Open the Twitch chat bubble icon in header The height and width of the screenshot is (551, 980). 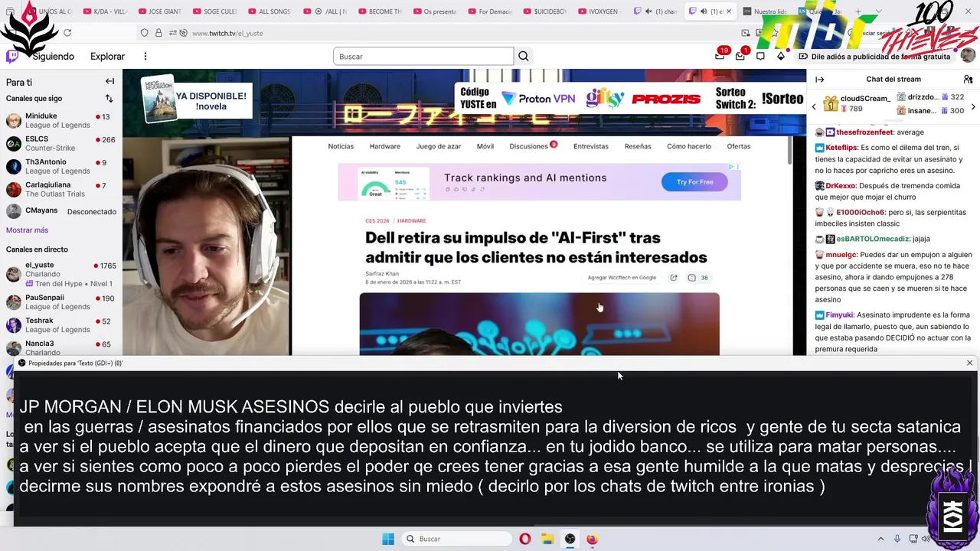(x=760, y=56)
